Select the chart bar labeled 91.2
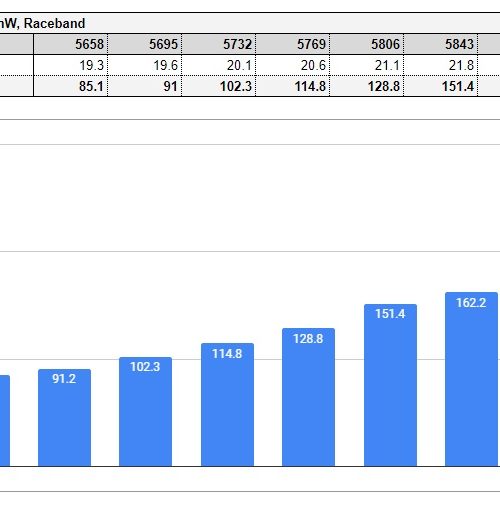500x505 pixels. [64, 417]
